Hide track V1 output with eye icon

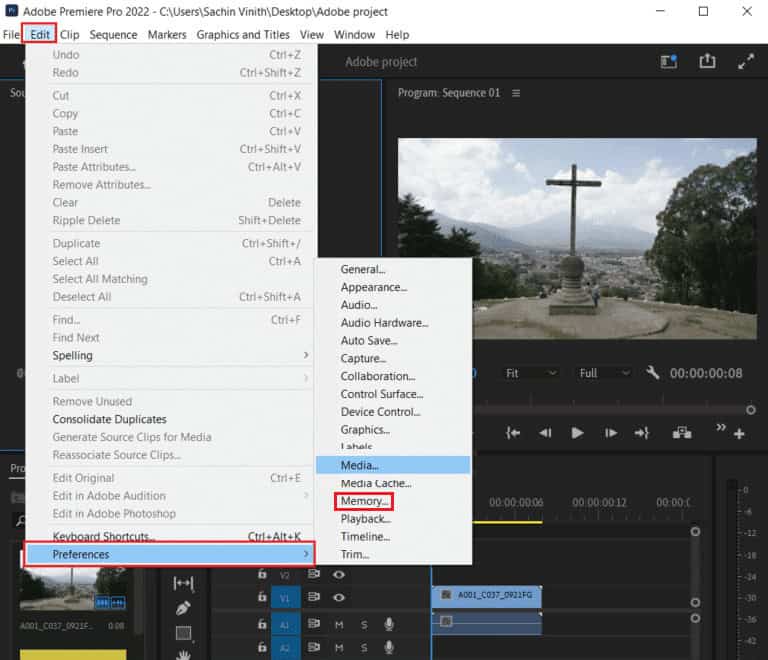(338, 597)
